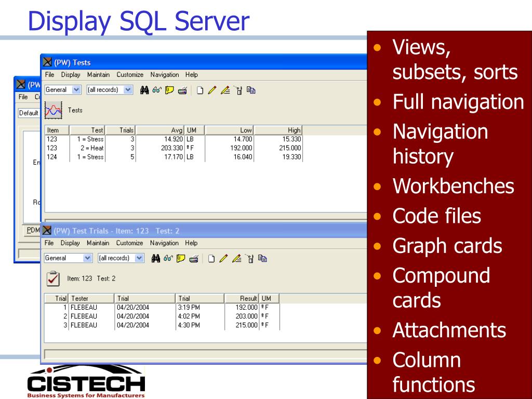Click the Tests line graph card icon
This screenshot has width=532, height=399.
(54, 110)
